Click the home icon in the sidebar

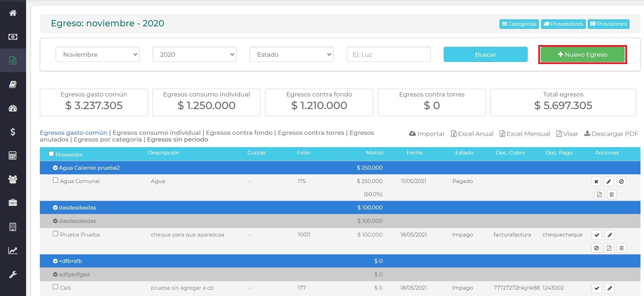point(13,13)
